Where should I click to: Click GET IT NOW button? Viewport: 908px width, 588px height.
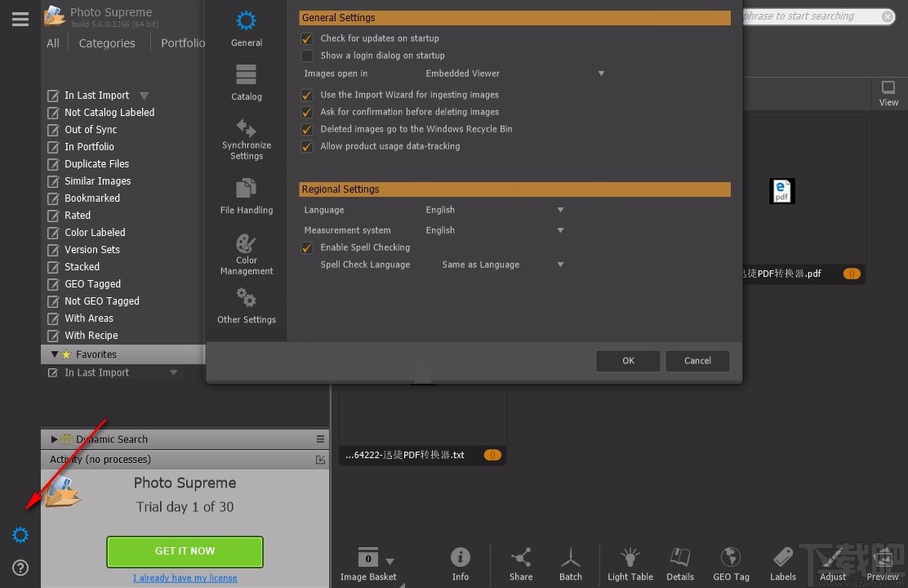[x=185, y=551]
